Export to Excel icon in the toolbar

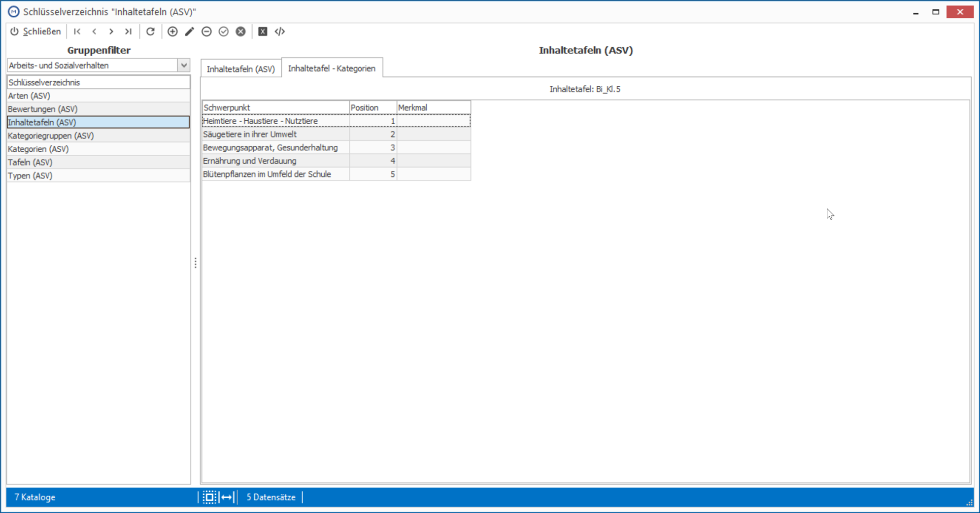(263, 32)
